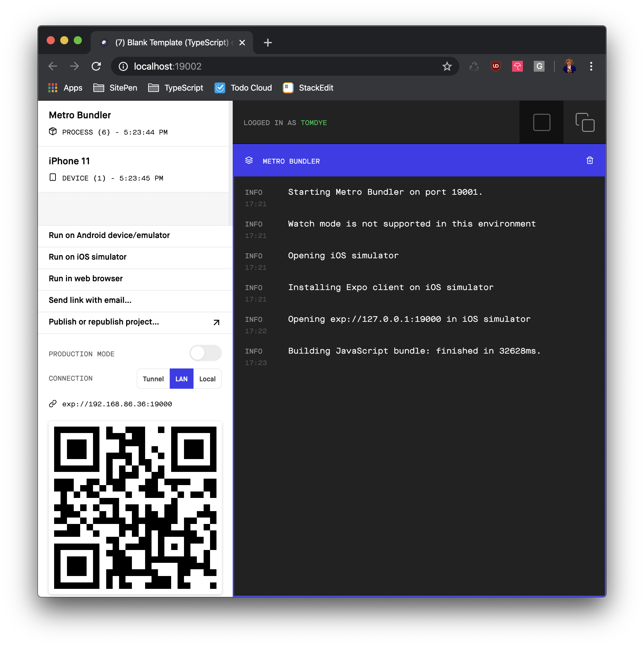Open the Chrome profile avatar
The image size is (644, 647).
pos(570,66)
